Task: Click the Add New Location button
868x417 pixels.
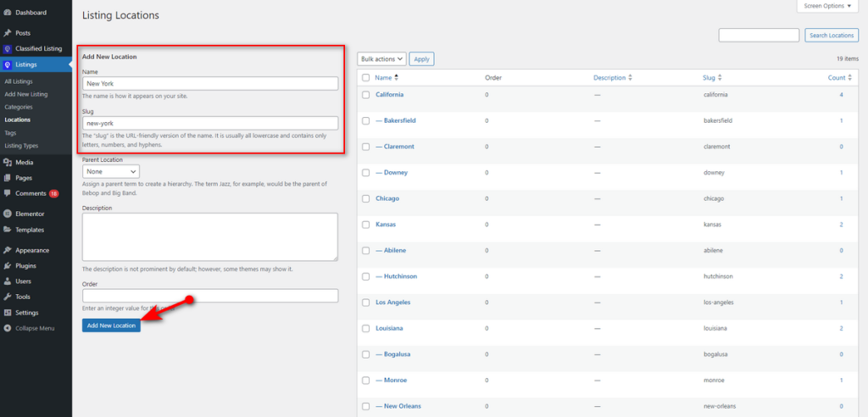Action: point(111,325)
